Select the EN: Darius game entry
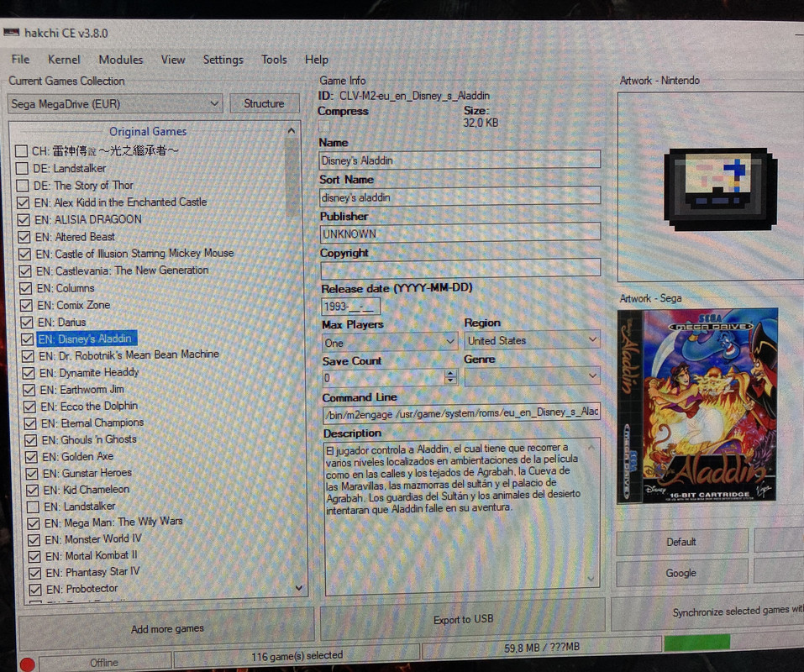804x672 pixels. 61,322
